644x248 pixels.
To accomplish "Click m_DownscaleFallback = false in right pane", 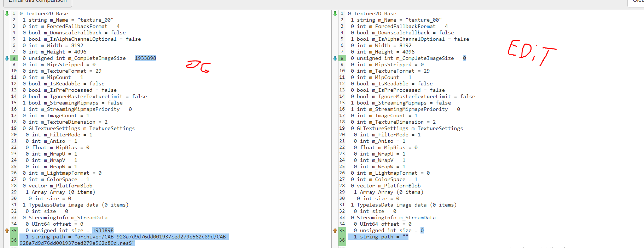I will click(x=402, y=33).
